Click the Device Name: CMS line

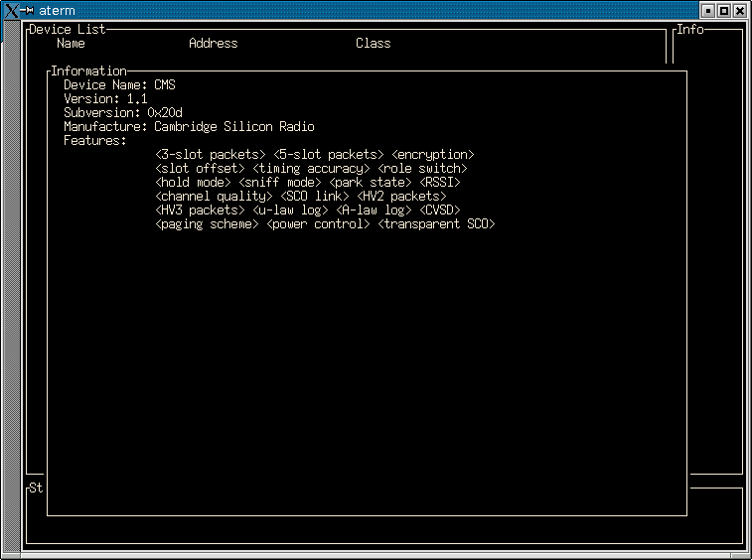pyautogui.click(x=119, y=84)
